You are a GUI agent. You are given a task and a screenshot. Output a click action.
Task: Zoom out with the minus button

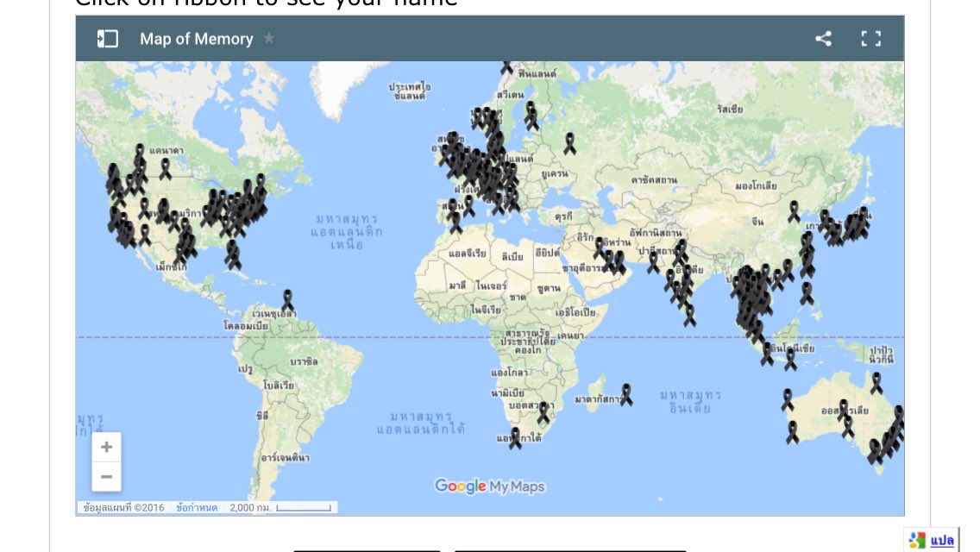tap(106, 476)
